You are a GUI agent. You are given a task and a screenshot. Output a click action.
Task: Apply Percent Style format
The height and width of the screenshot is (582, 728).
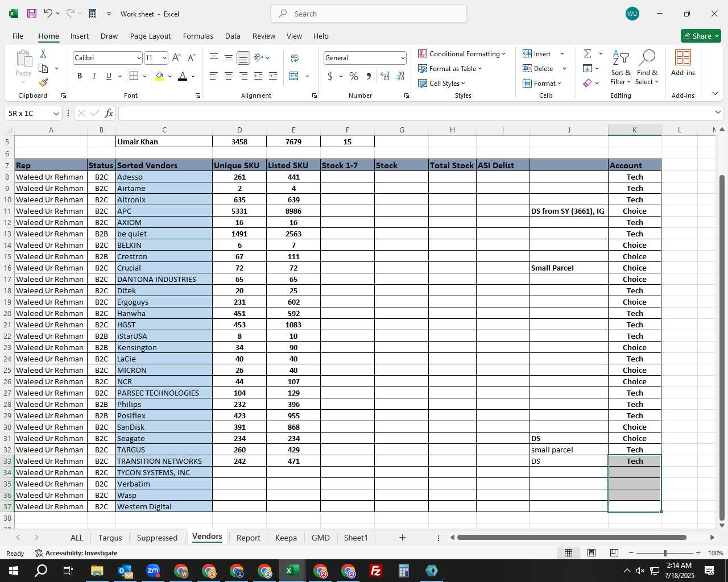pos(354,76)
